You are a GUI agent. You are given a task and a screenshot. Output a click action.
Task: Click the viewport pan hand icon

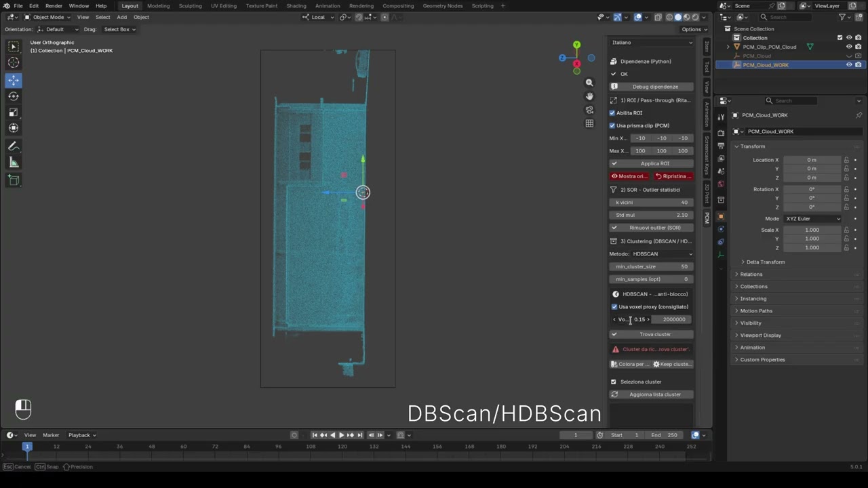[x=589, y=96]
